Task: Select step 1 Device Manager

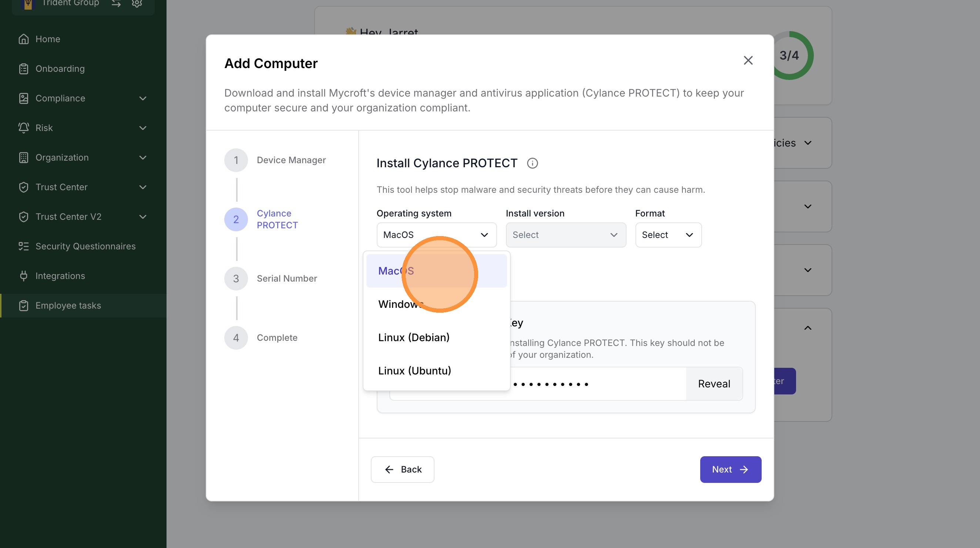Action: (275, 160)
